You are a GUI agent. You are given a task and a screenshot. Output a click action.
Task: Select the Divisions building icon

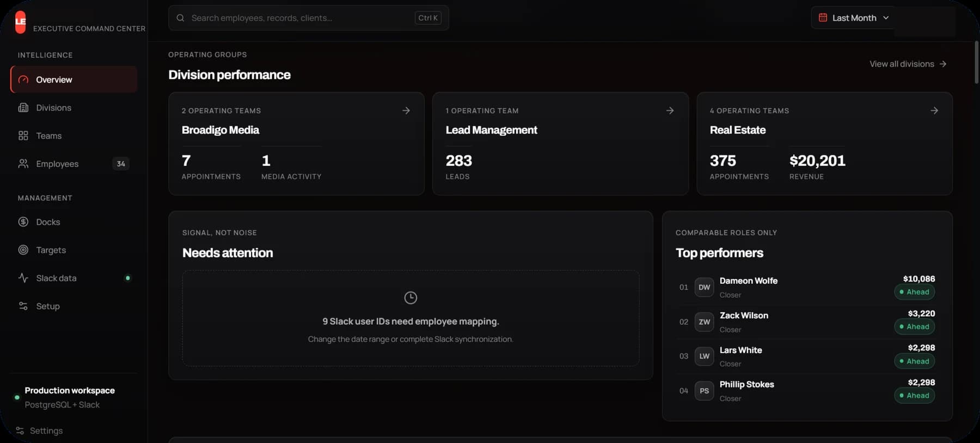[x=23, y=108]
